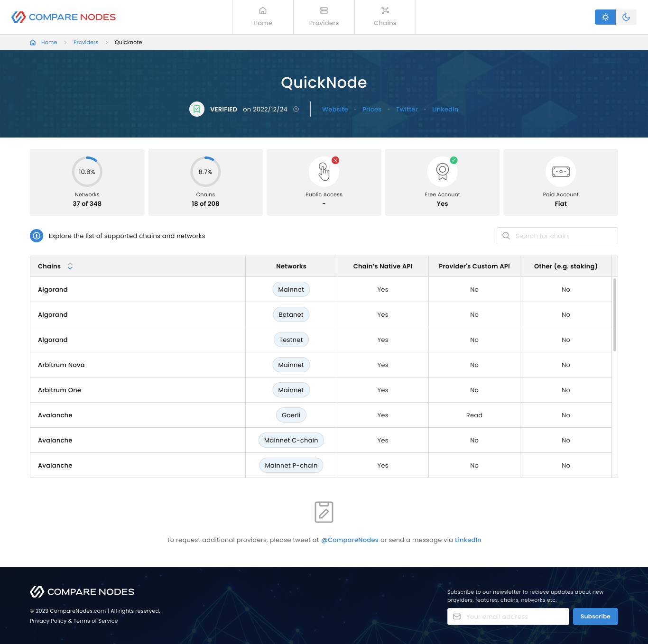The image size is (648, 644).
Task: Click the Paid Account banknote icon
Action: 561,172
